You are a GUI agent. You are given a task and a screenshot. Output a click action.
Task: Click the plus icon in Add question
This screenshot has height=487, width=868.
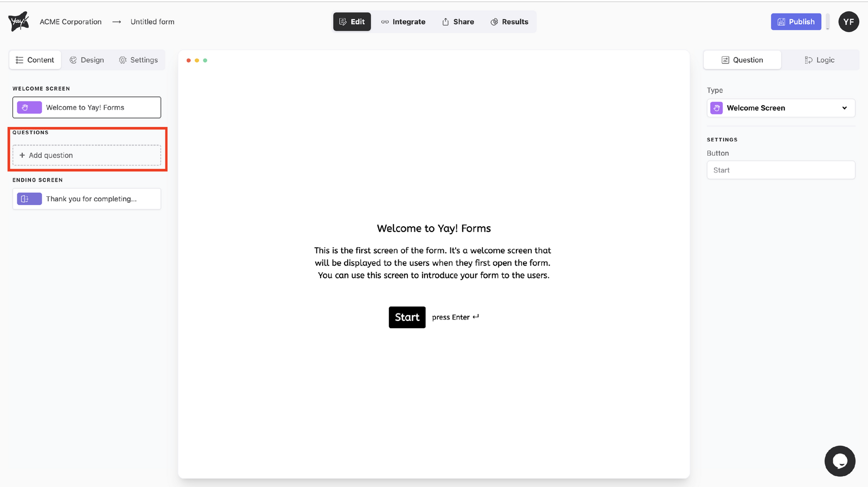(22, 155)
